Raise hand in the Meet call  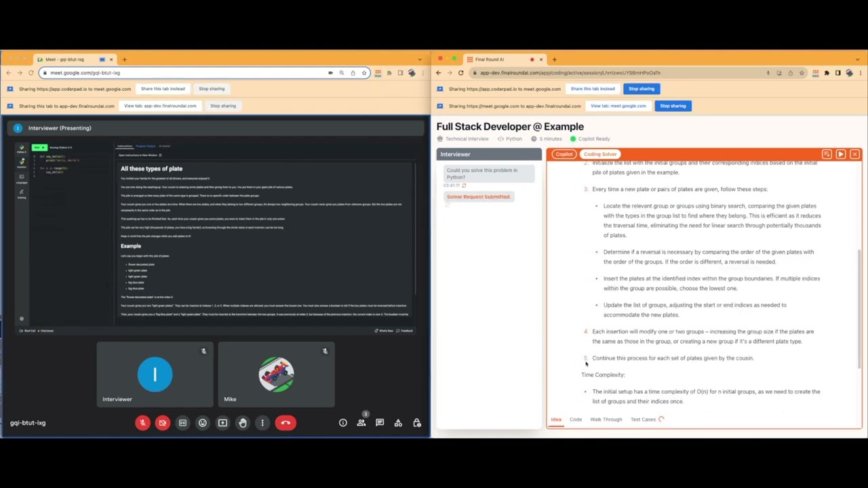243,423
